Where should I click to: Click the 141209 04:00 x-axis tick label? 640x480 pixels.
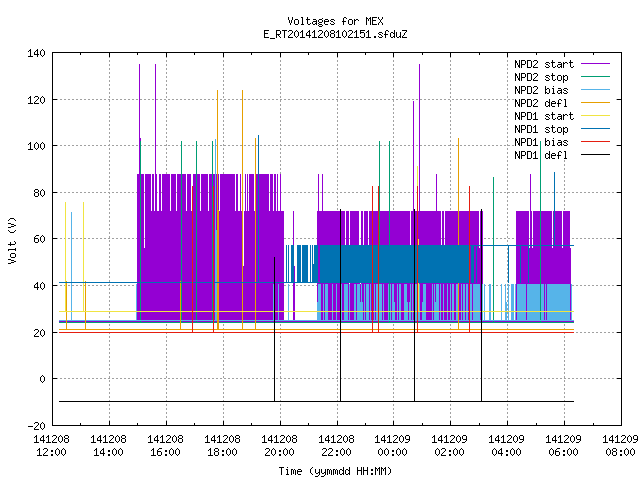click(507, 446)
